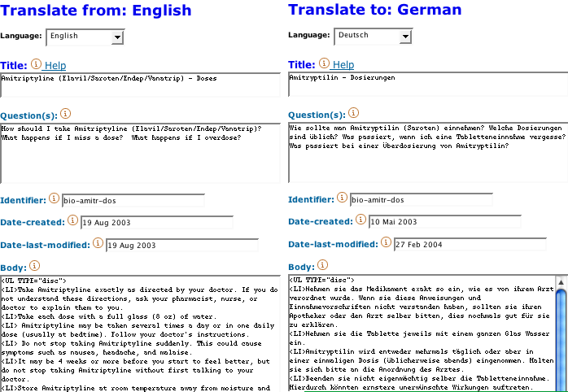Click info icon beside English Body label
The width and height of the screenshot is (568, 392).
[x=34, y=266]
